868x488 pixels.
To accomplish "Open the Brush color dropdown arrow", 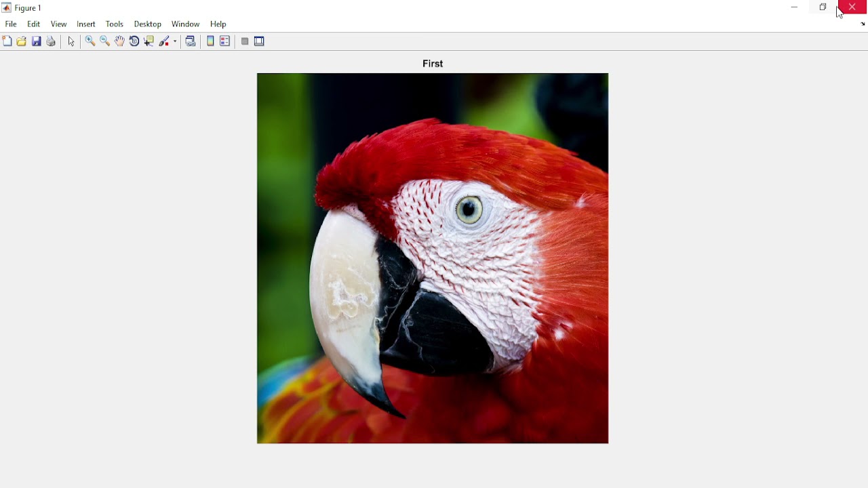I will [x=176, y=41].
